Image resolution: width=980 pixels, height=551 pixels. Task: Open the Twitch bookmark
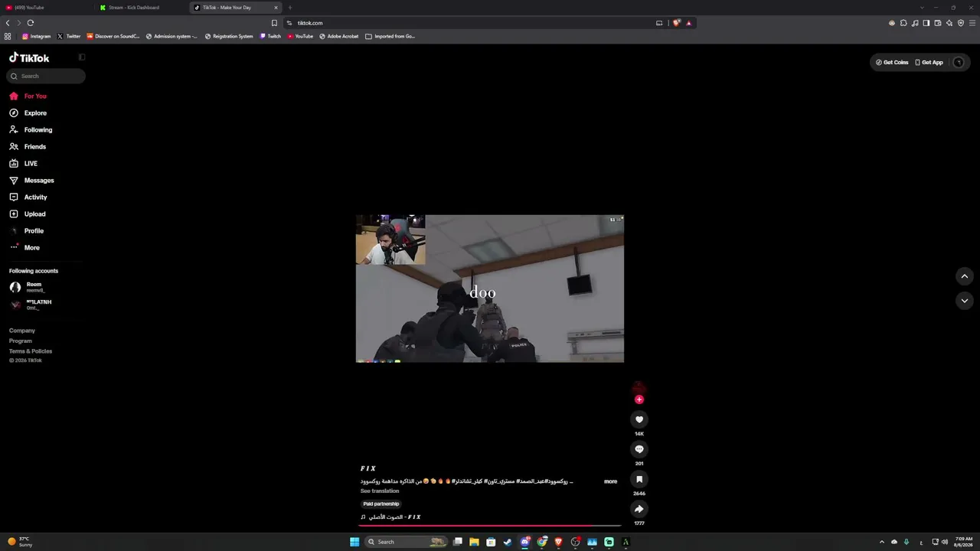[270, 36]
